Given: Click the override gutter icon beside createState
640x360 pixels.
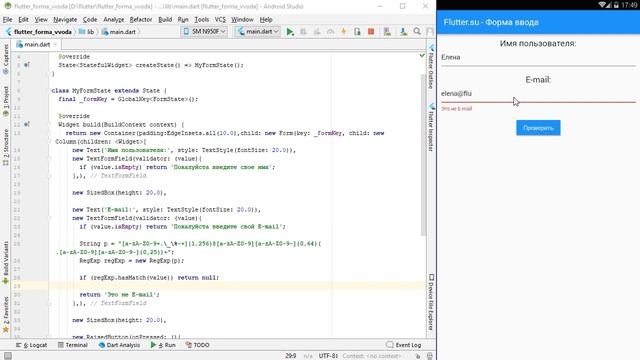Looking at the screenshot, I should [27, 65].
